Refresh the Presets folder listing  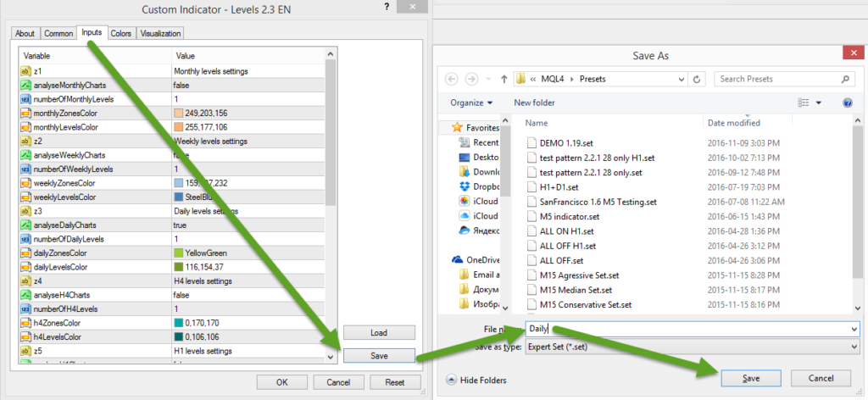click(697, 79)
